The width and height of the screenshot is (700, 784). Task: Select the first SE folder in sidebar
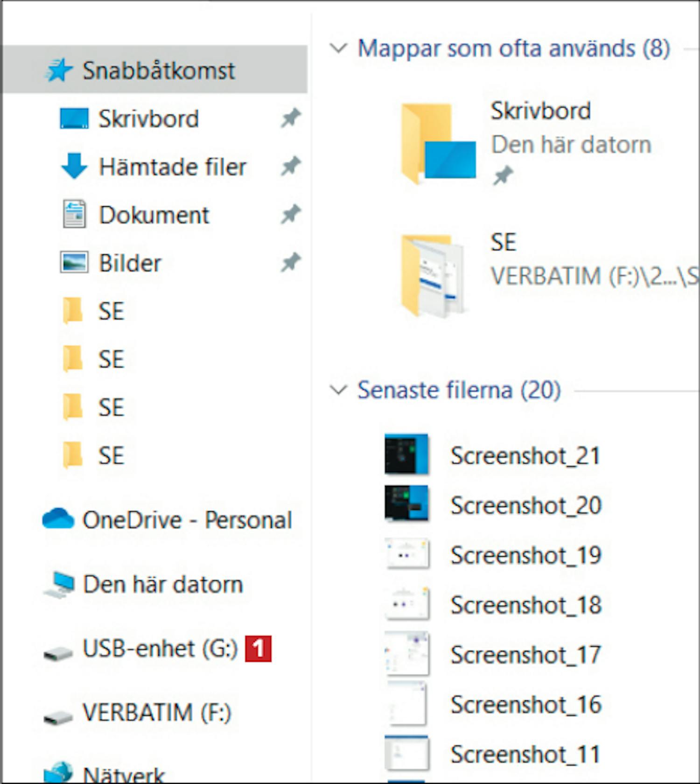click(111, 311)
